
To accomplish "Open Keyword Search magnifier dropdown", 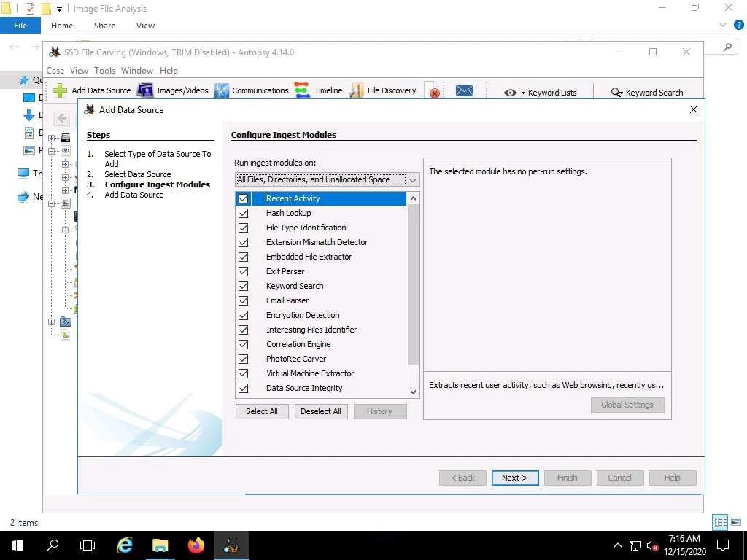I will (x=617, y=93).
